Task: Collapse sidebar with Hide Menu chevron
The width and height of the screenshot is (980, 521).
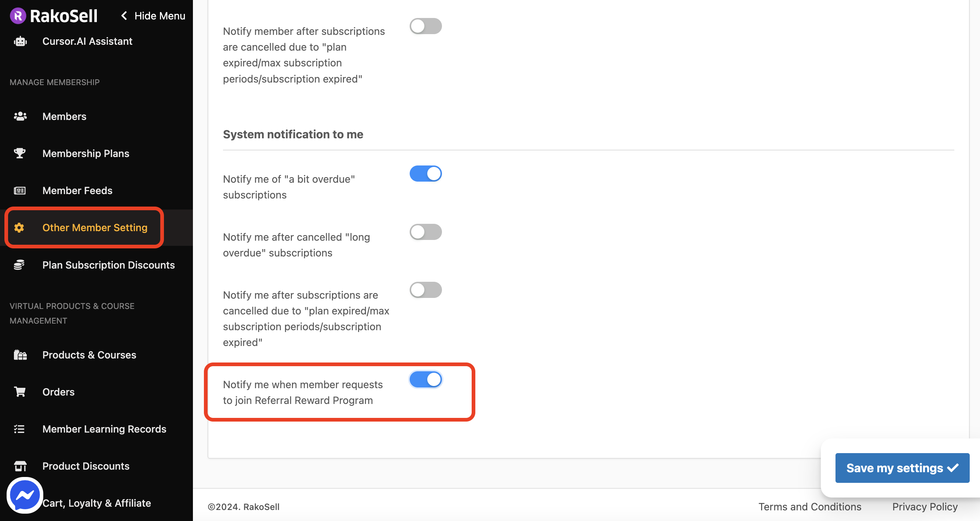Action: tap(124, 16)
